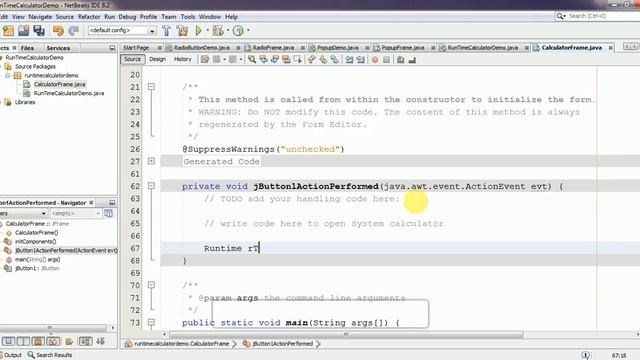Screen dimensions: 640x360
Task: Click Find Previous Occurrence icon
Action: 264,60
